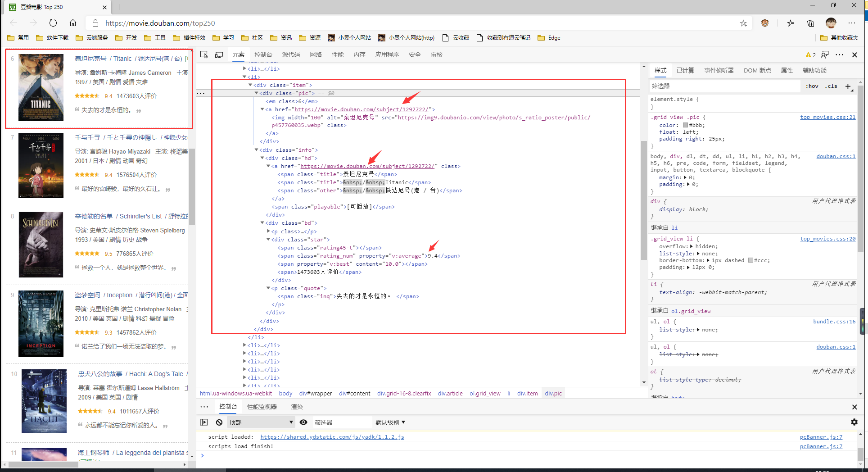
Task: Open the 小昱个人网站 bookmark
Action: tap(350, 38)
